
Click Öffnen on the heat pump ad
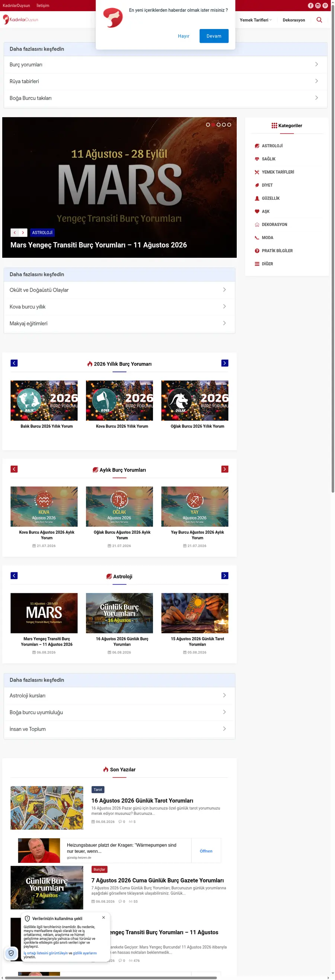(206, 851)
